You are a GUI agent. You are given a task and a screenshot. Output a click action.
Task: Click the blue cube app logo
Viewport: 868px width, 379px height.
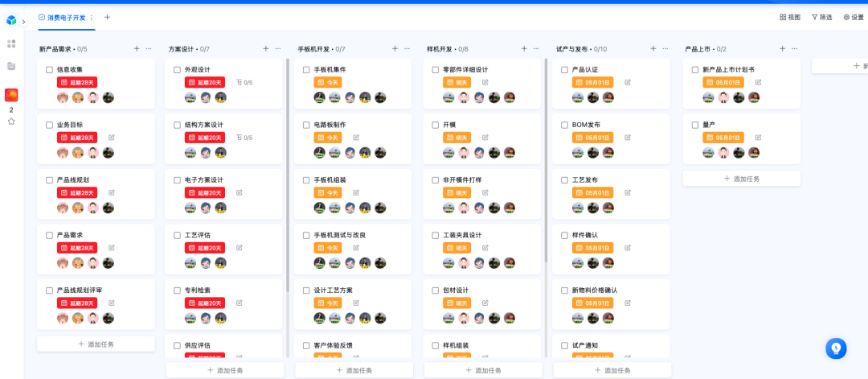(11, 20)
